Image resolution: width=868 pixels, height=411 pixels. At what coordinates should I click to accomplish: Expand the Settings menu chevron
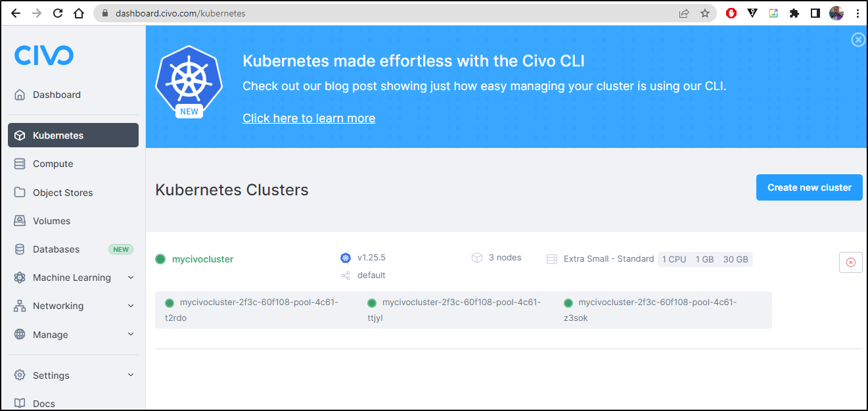pos(131,375)
